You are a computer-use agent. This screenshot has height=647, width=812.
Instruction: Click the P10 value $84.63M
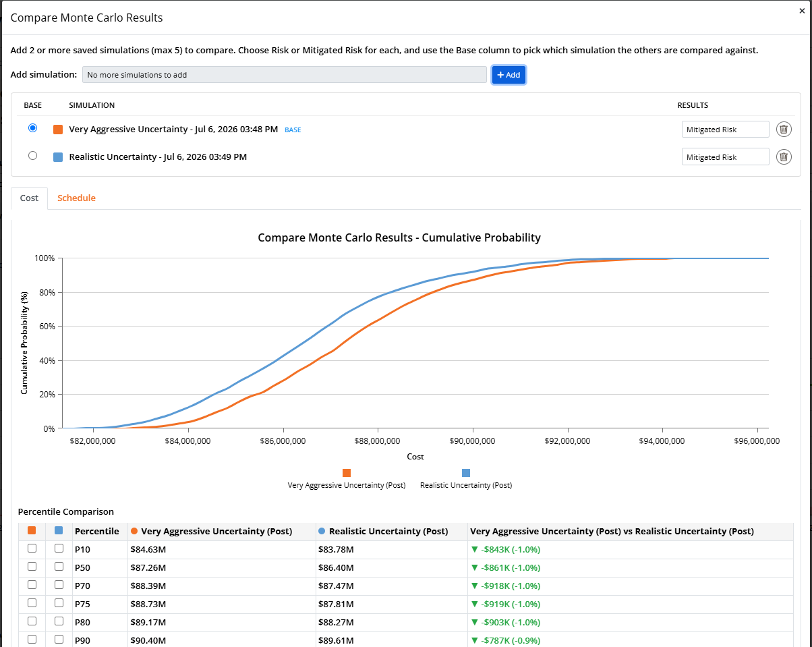point(148,549)
